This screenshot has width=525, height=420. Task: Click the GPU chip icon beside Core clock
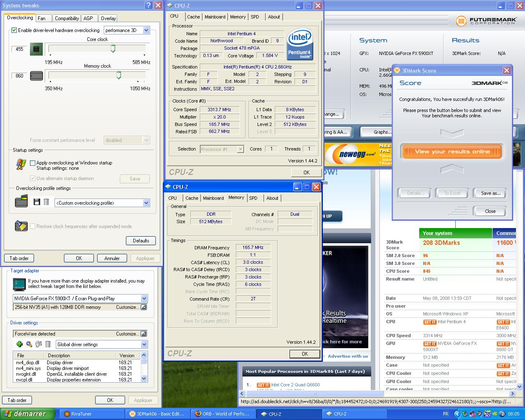click(37, 49)
